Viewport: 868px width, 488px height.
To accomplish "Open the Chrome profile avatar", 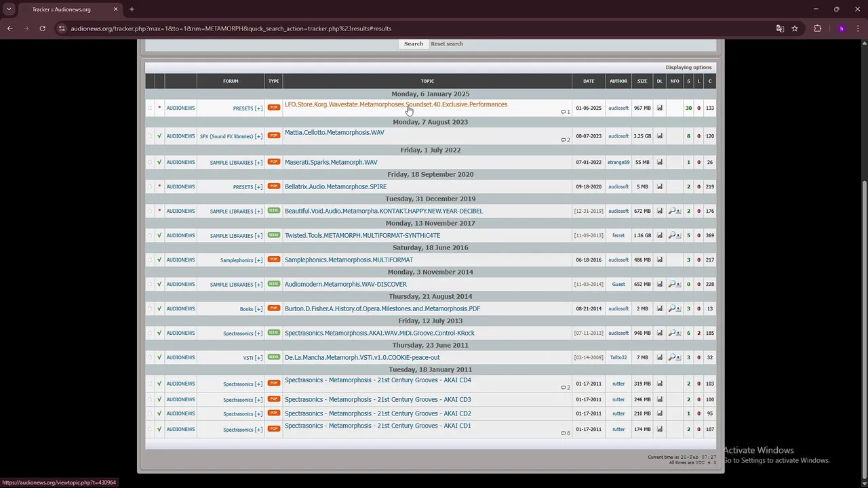I will point(842,28).
